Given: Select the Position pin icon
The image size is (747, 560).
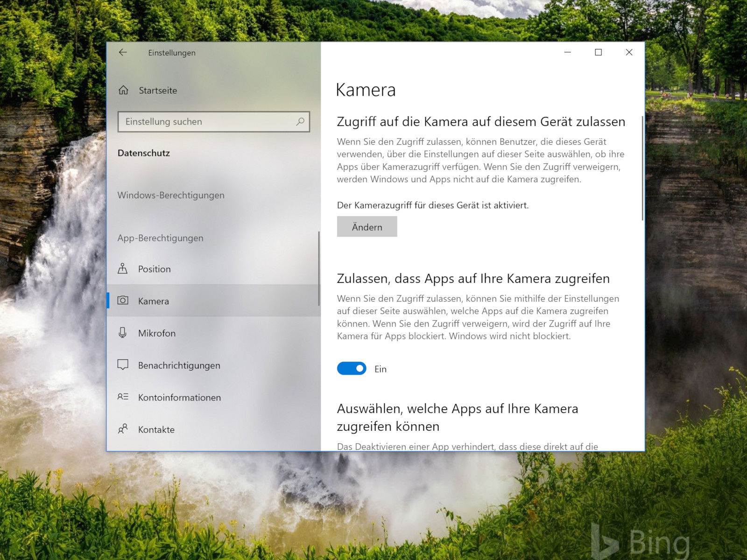Looking at the screenshot, I should pyautogui.click(x=123, y=268).
